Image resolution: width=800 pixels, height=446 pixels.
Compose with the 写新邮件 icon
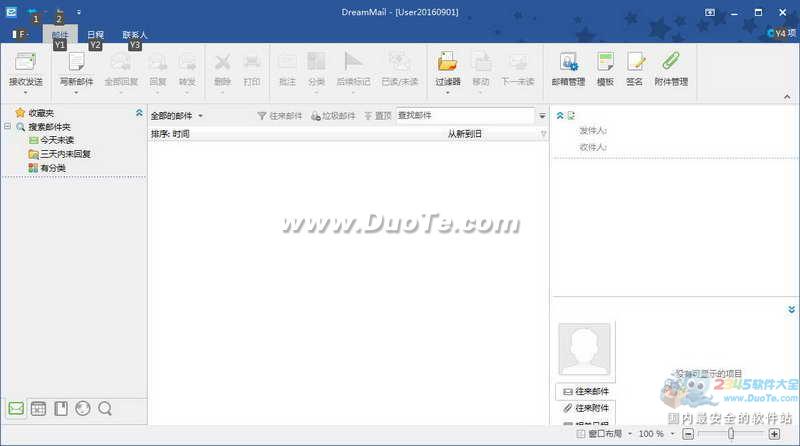point(76,62)
